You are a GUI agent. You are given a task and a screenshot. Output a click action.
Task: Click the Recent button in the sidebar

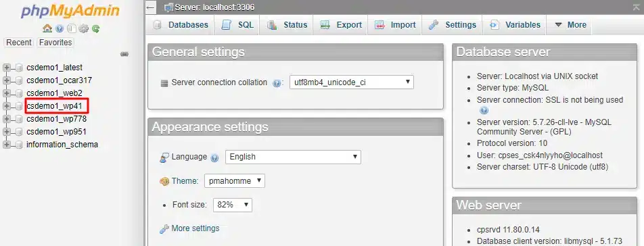[x=19, y=43]
